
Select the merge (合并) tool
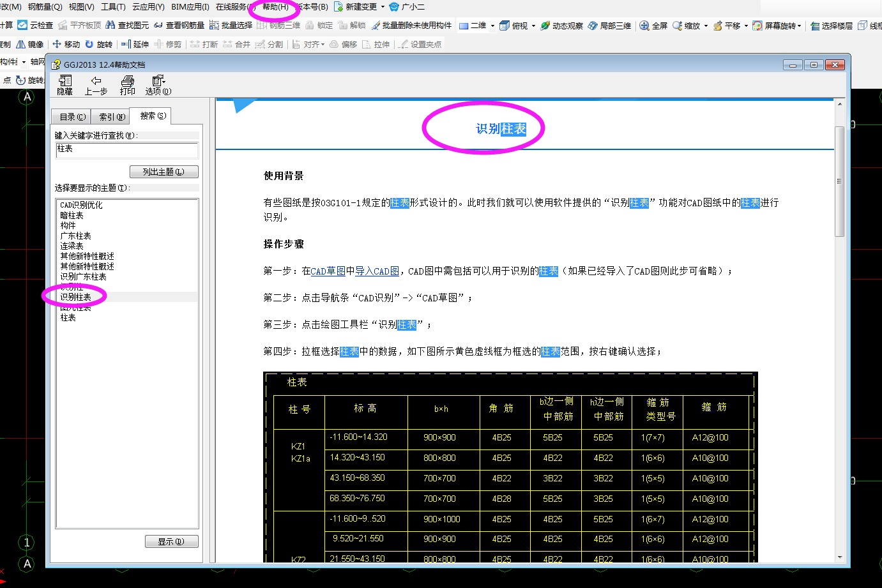[237, 44]
